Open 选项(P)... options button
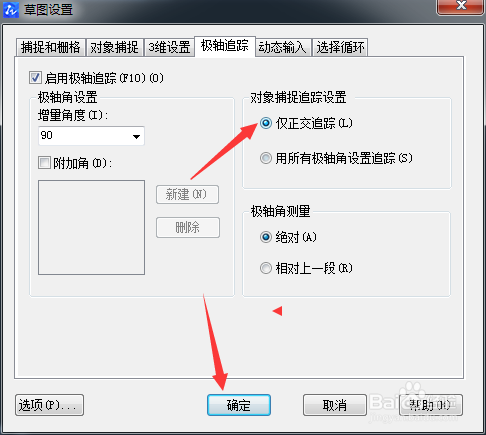 pos(49,405)
